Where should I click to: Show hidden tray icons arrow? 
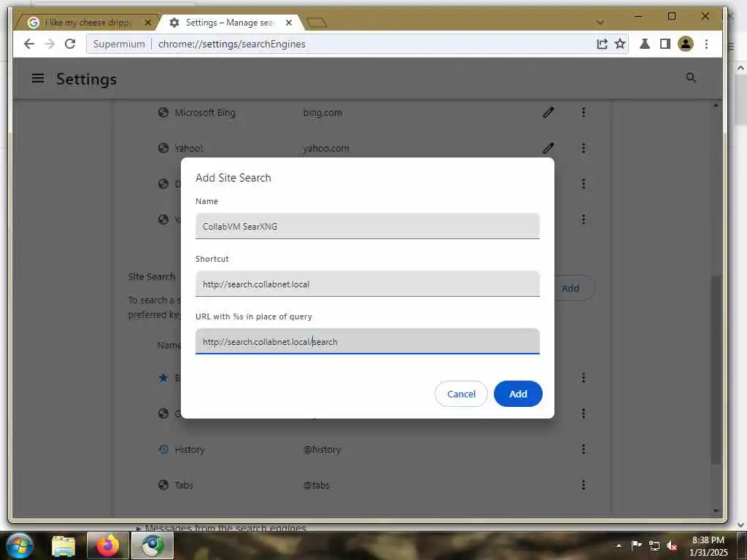619,545
